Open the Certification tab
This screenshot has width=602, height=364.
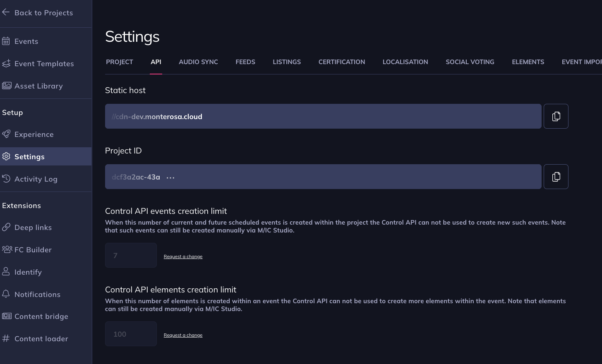click(x=342, y=62)
